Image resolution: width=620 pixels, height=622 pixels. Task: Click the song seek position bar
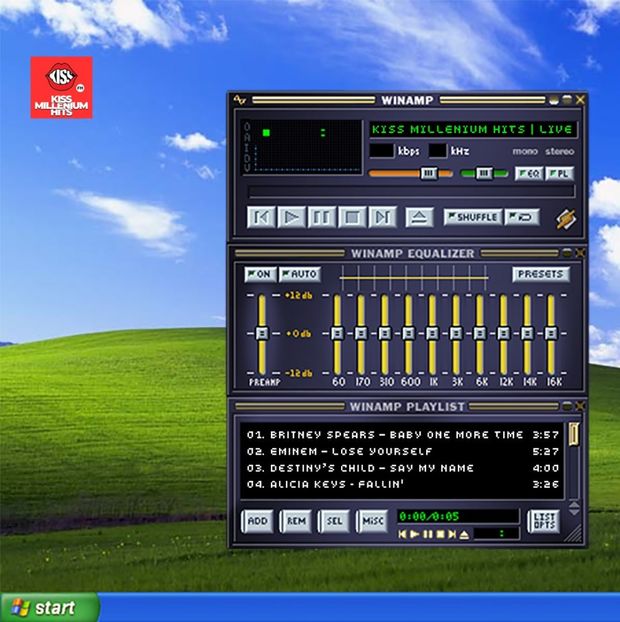click(x=411, y=192)
